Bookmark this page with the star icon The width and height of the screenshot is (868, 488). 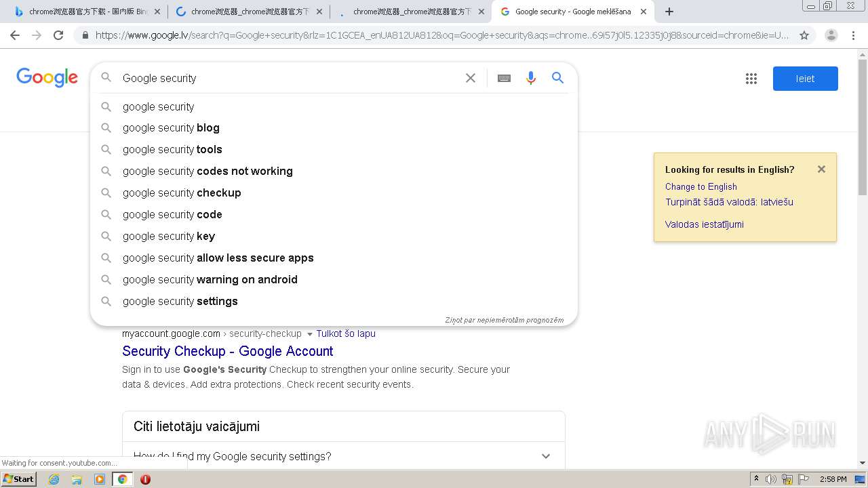804,35
